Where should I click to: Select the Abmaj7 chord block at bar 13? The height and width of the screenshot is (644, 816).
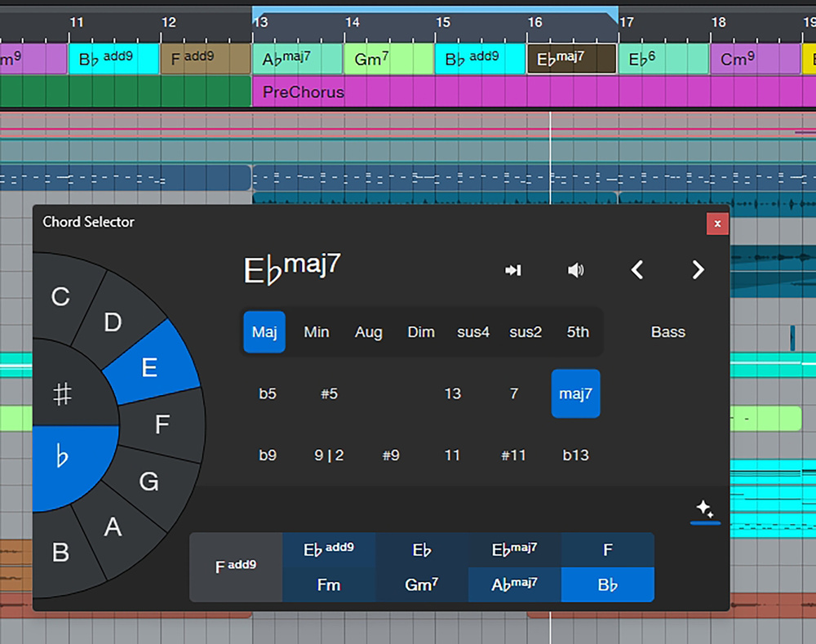(x=297, y=59)
